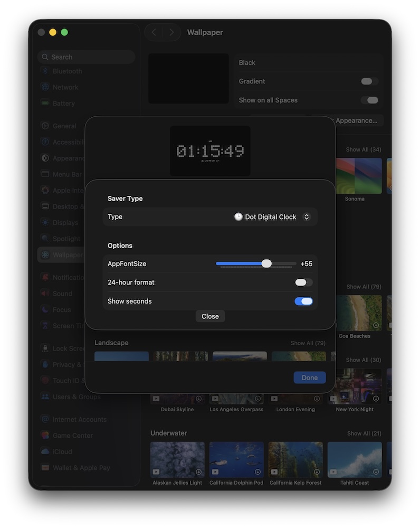Click the Bluetooth icon in sidebar
Image resolution: width=420 pixels, height=528 pixels.
point(45,71)
